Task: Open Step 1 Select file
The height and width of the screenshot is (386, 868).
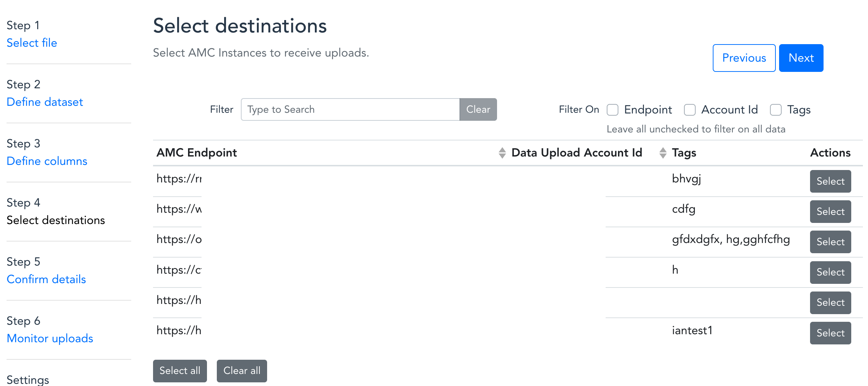Action: pos(32,43)
